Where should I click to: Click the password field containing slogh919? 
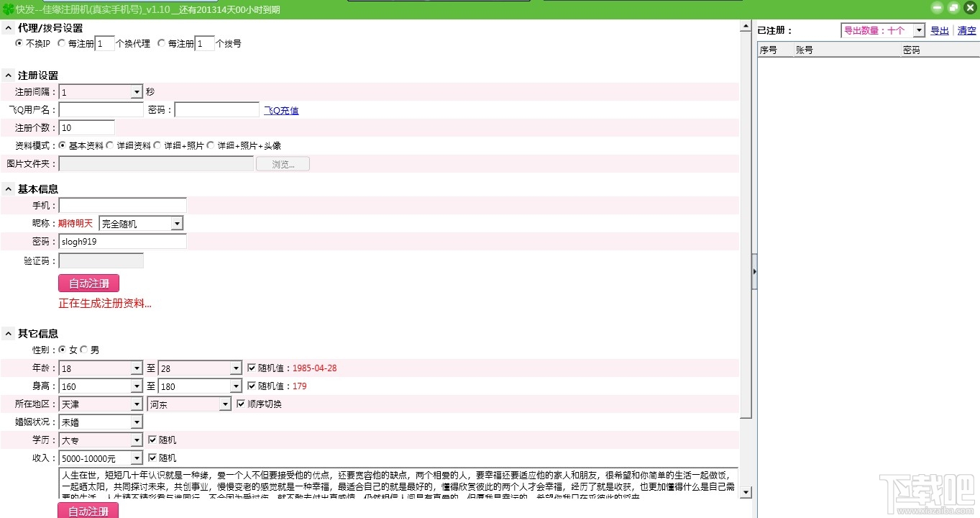[122, 242]
